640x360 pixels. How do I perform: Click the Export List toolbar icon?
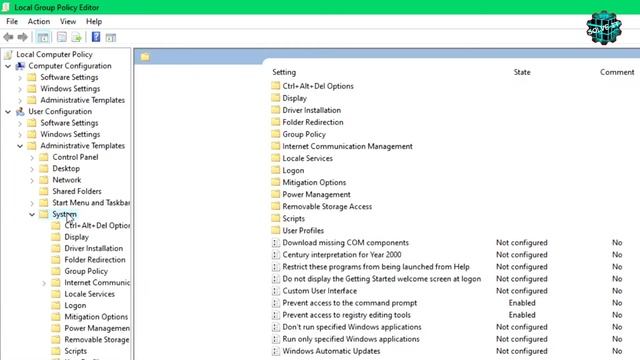[x=76, y=38]
